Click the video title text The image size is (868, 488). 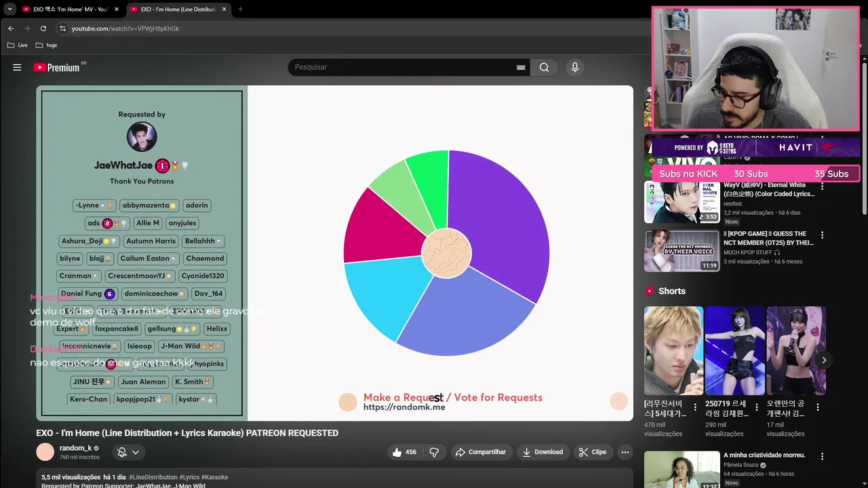[x=187, y=433]
